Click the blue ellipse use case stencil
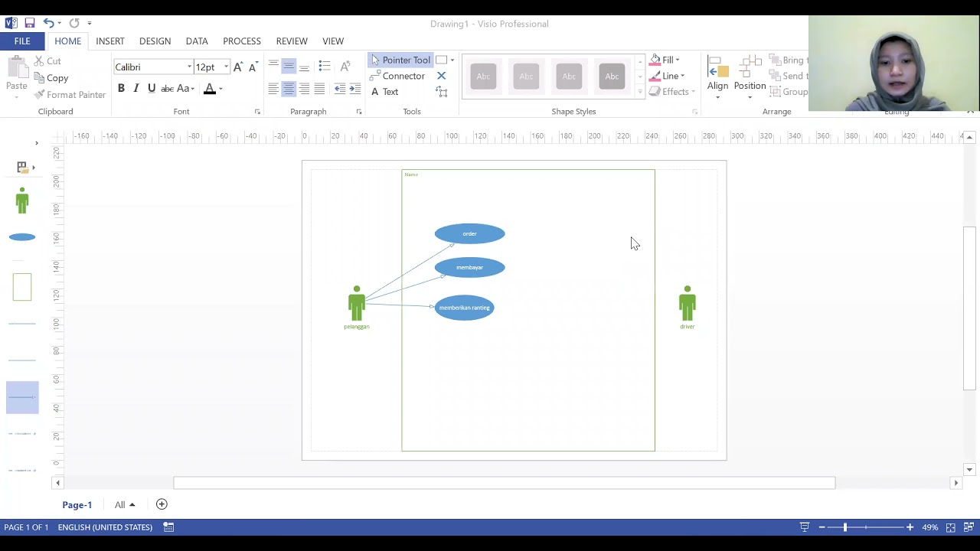 click(x=22, y=237)
